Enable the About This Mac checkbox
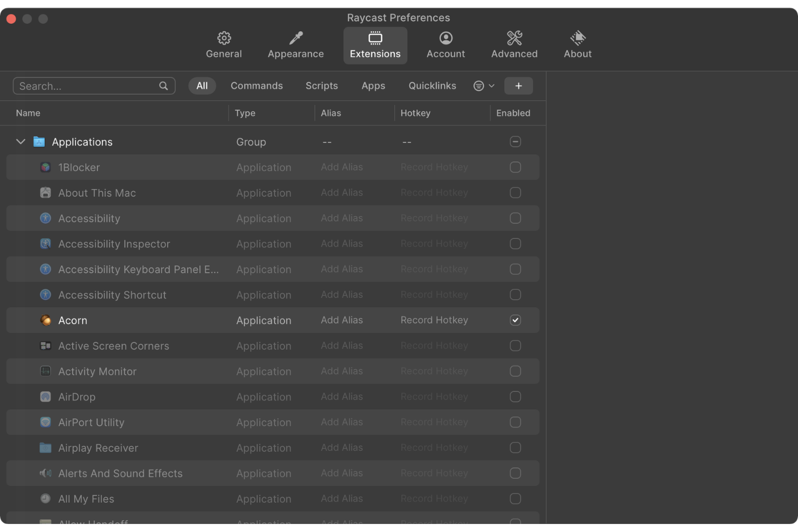This screenshot has height=532, width=798. [515, 192]
